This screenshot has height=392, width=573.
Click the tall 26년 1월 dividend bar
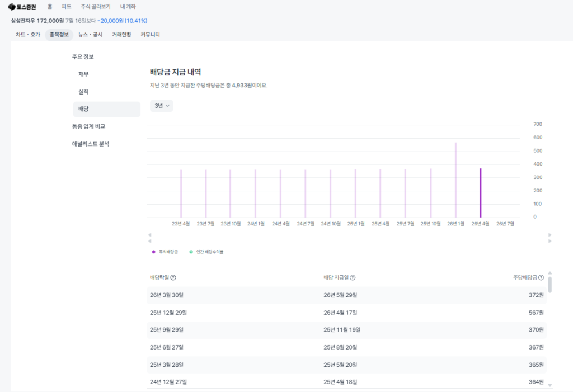pos(455,180)
